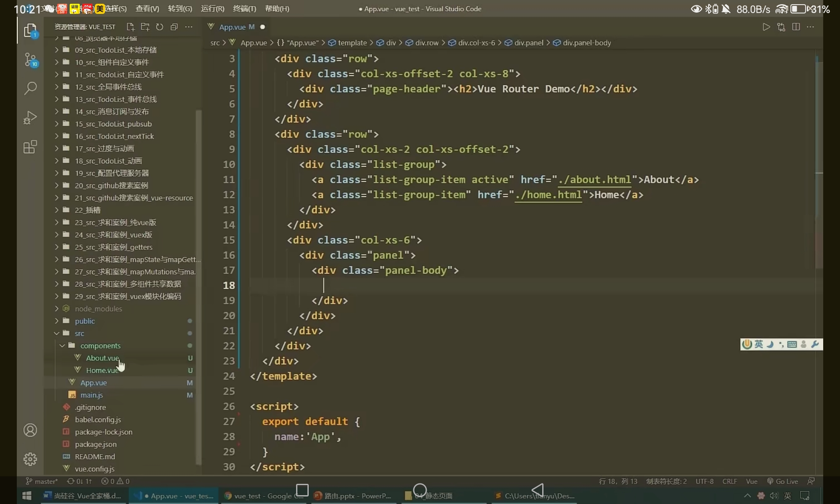Open the Source Control view icon
This screenshot has height=504, width=840.
pos(30,59)
